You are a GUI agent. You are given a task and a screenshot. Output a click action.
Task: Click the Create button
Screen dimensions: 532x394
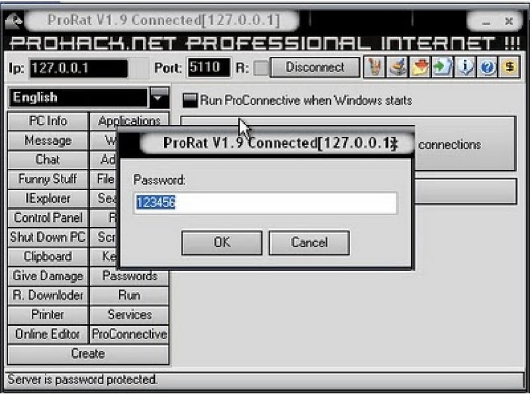click(x=88, y=354)
